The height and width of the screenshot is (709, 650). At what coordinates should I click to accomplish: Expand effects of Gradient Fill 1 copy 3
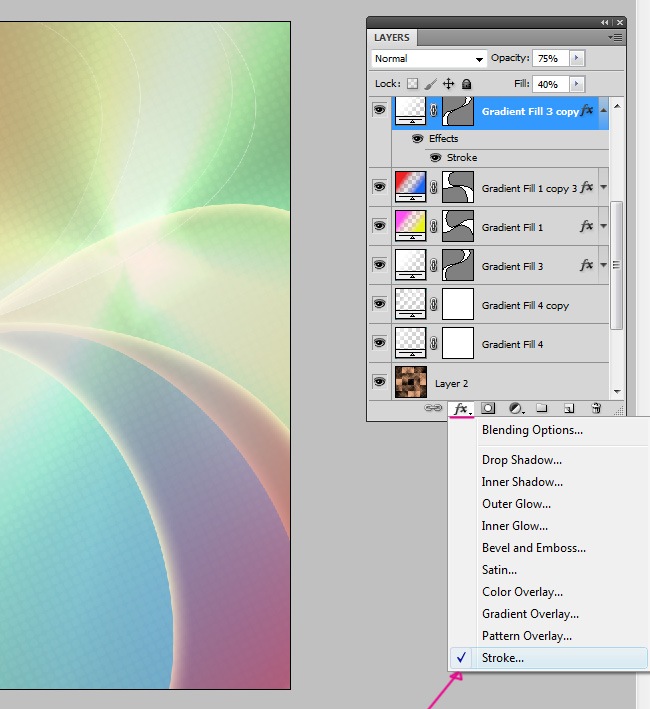(x=603, y=187)
